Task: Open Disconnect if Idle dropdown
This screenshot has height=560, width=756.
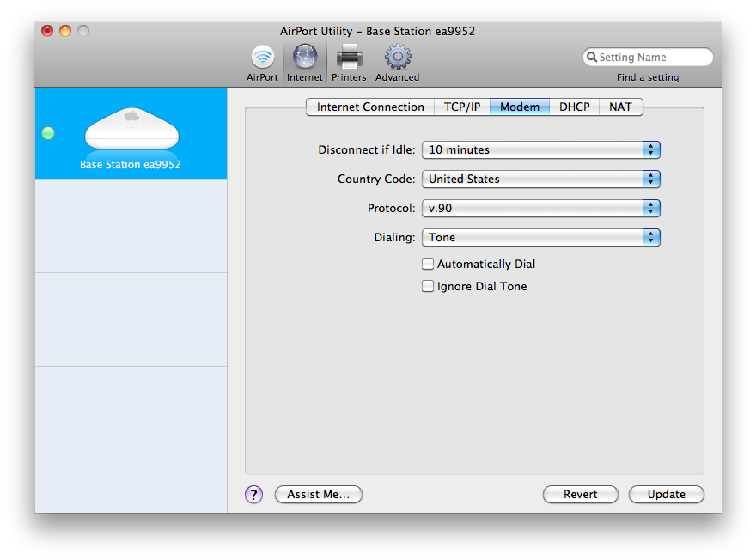Action: [540, 150]
